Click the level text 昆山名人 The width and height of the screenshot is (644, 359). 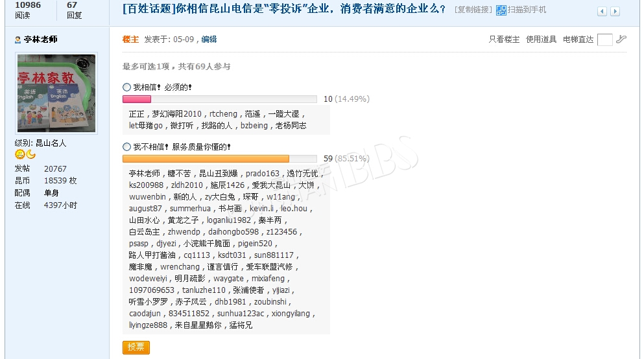[x=51, y=143]
